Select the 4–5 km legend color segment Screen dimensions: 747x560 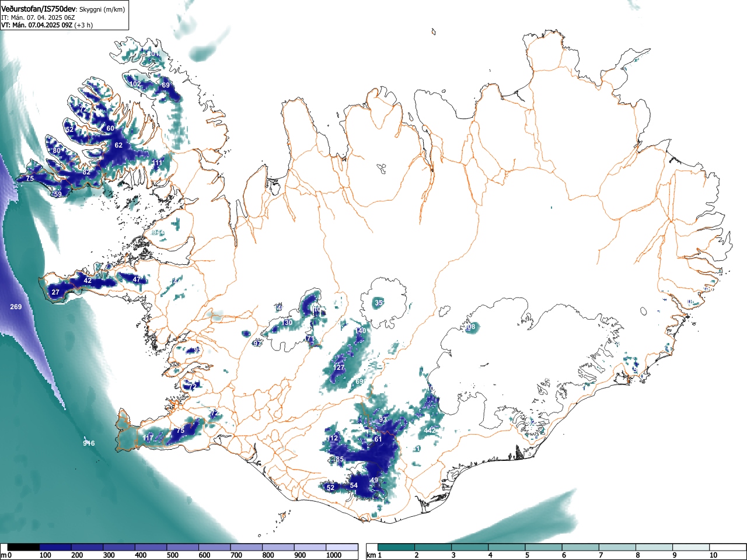coord(507,547)
